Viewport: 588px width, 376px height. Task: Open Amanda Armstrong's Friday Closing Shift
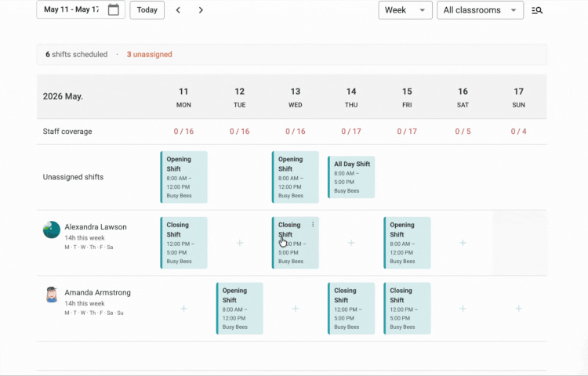(407, 308)
